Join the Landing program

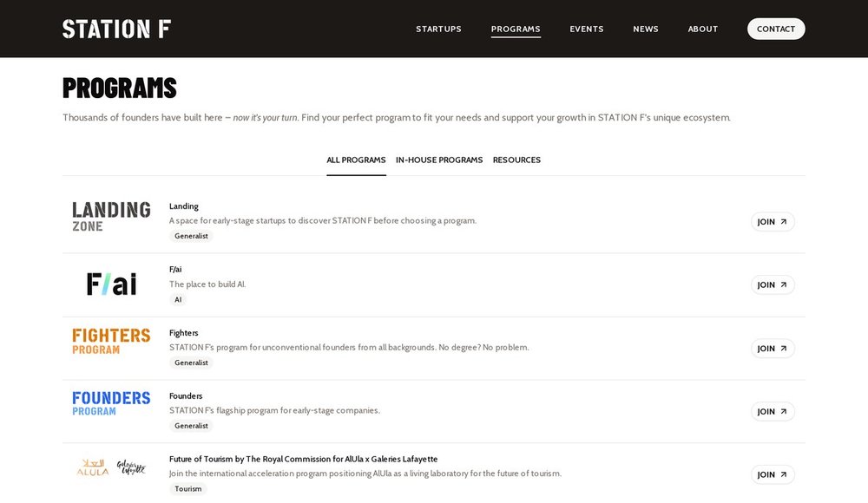(x=773, y=222)
